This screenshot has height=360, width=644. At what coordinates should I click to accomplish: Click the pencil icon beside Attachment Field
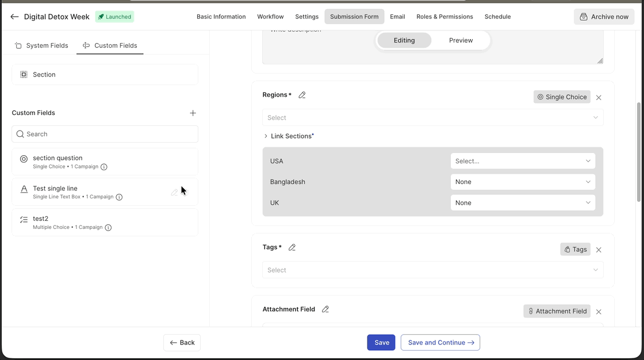(325, 309)
